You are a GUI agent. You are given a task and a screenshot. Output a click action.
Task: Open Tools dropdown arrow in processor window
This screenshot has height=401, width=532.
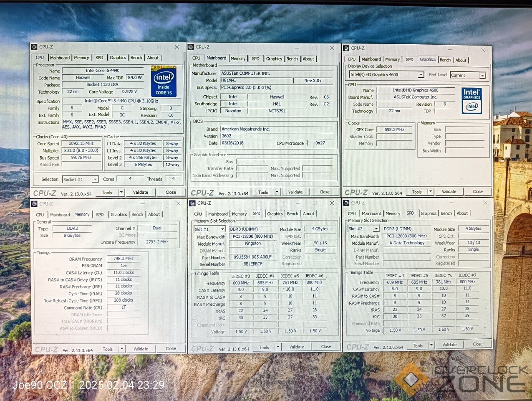121,193
